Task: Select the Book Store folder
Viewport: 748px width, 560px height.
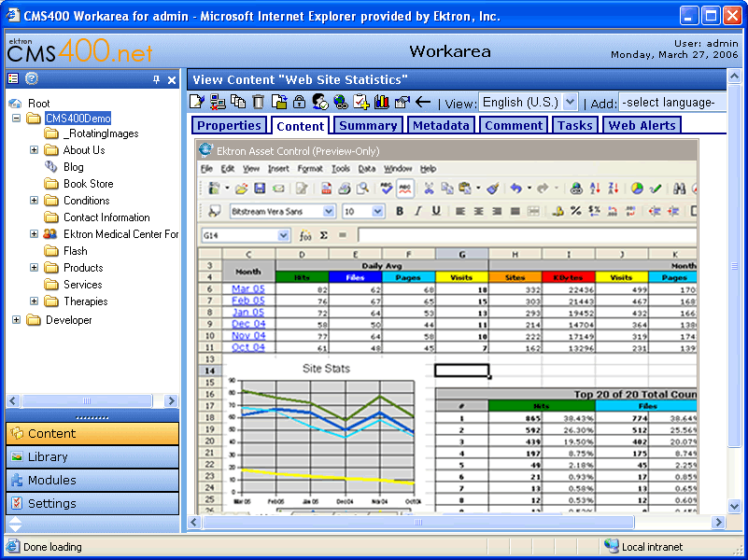Action: [x=89, y=184]
